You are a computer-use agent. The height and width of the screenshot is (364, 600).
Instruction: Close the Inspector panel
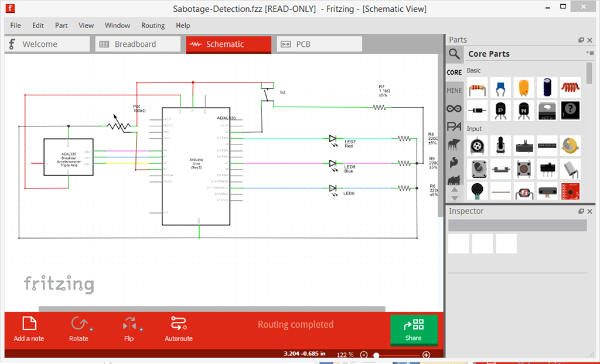click(589, 211)
